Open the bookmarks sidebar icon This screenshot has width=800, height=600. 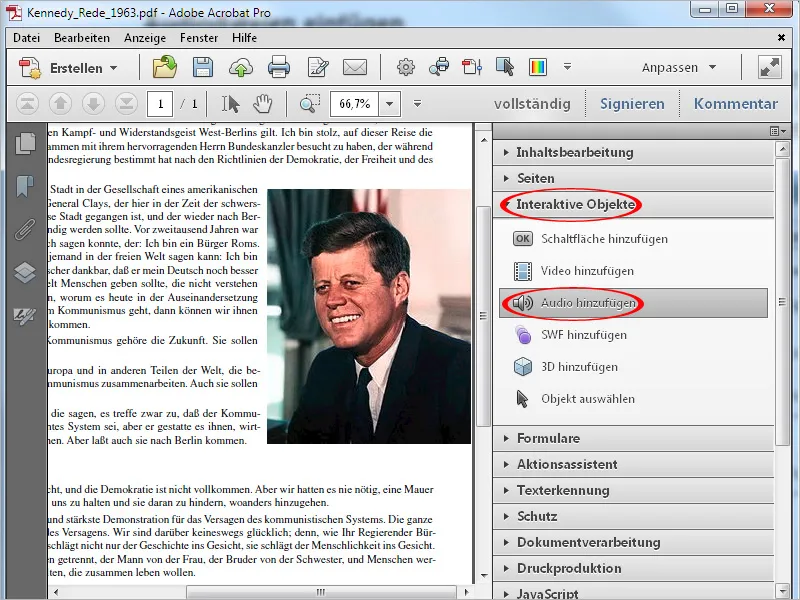tap(25, 186)
